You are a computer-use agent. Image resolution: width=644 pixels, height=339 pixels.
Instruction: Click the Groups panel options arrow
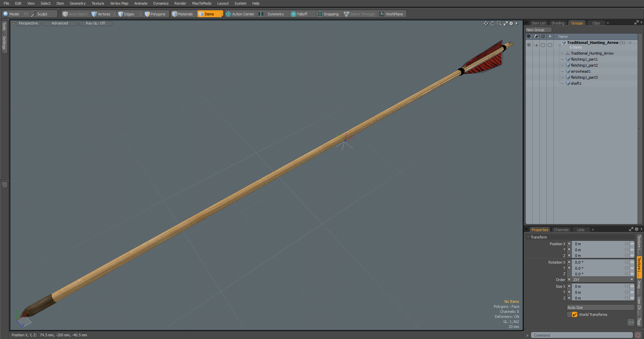(x=641, y=22)
